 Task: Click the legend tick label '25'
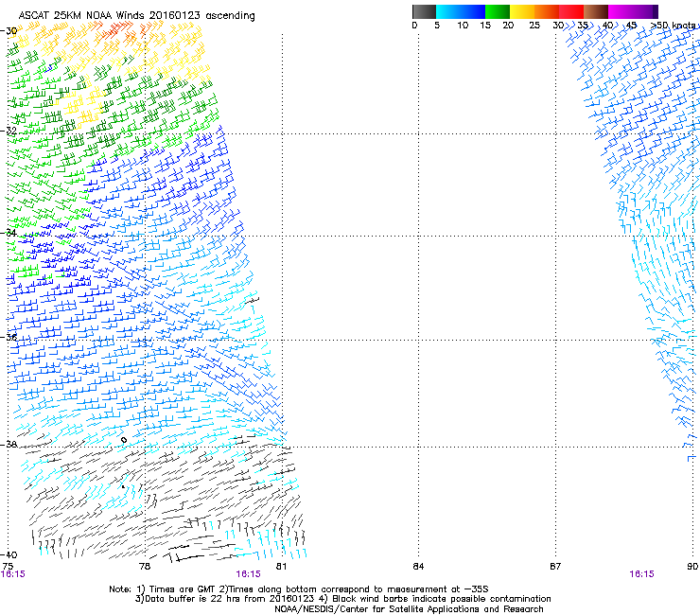(x=534, y=26)
